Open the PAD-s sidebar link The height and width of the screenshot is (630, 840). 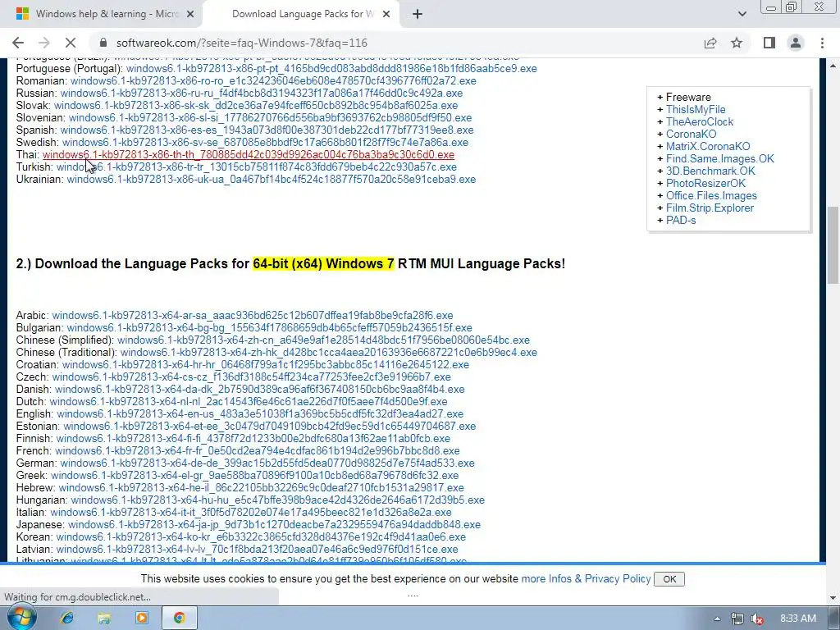(681, 220)
